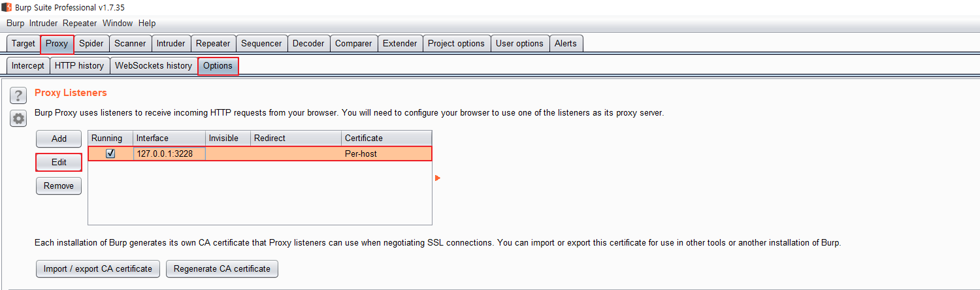Click the Edit listener button

click(59, 162)
